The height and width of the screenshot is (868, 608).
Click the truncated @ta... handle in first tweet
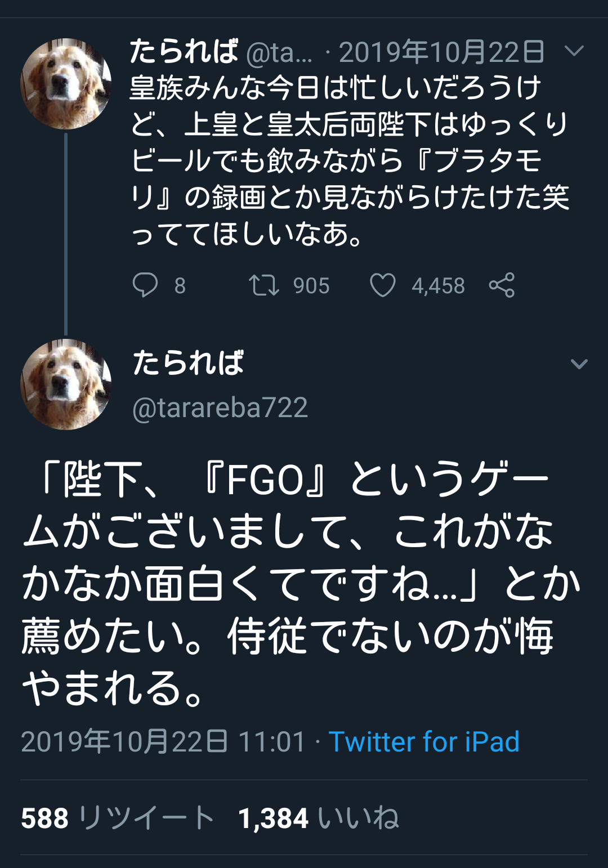279,53
